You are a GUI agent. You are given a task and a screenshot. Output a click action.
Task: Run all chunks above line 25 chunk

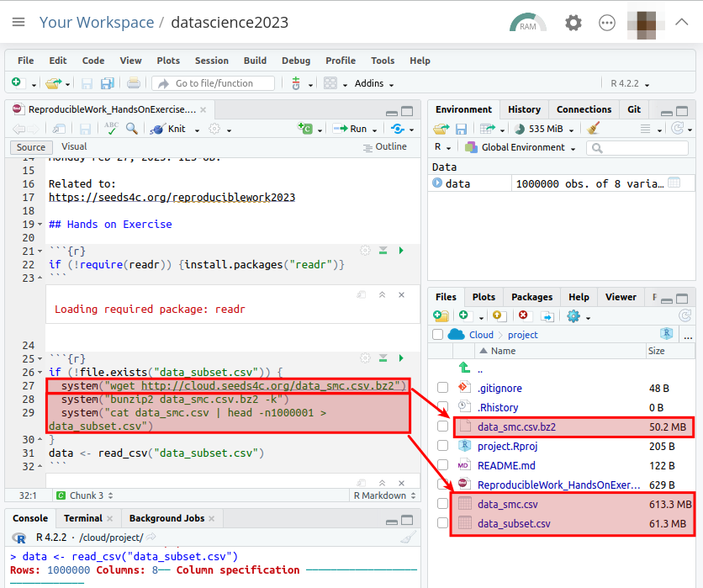click(x=383, y=358)
